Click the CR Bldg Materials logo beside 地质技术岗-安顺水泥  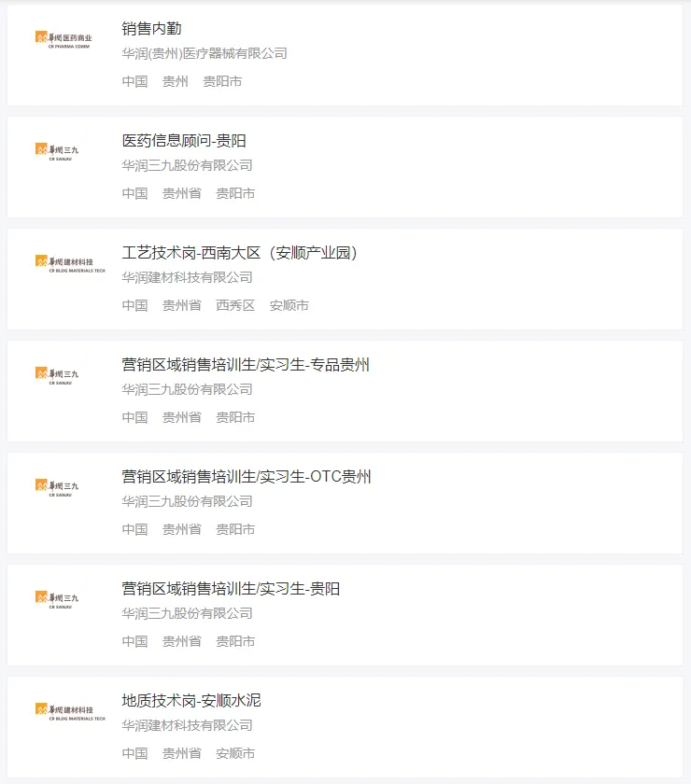click(x=70, y=710)
